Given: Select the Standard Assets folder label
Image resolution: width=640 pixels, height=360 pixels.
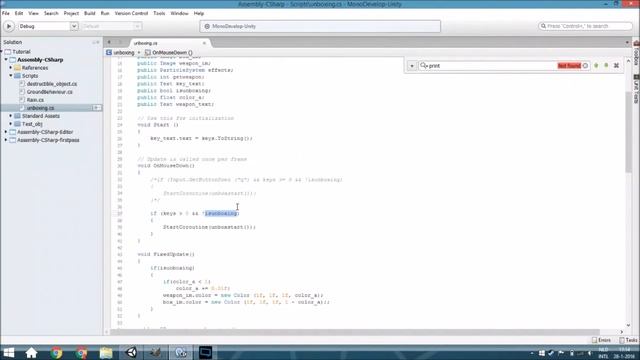Looking at the screenshot, I should 40,116.
